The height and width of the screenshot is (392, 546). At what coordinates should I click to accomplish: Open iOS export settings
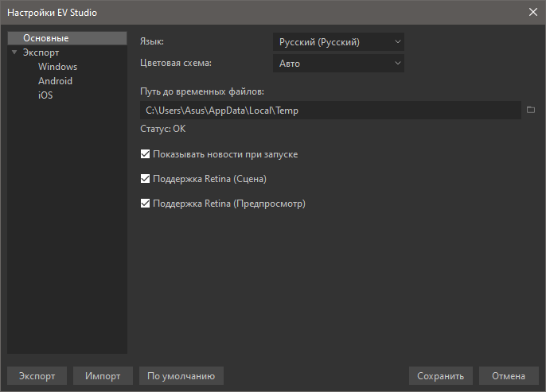click(x=45, y=95)
